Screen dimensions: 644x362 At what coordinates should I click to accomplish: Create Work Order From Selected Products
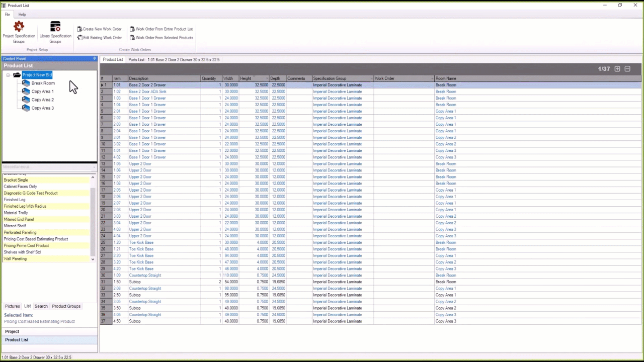161,38
